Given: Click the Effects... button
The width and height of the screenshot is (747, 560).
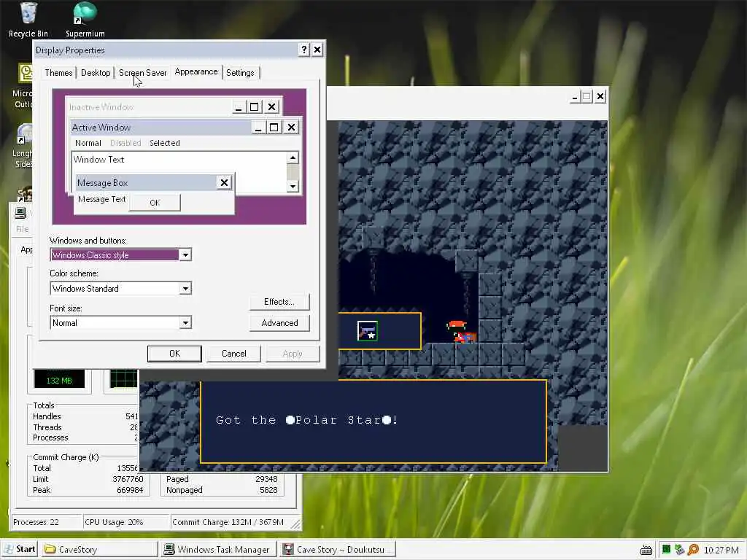Looking at the screenshot, I should (279, 302).
